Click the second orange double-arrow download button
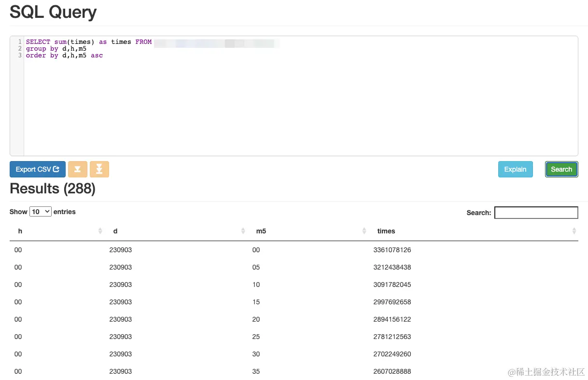This screenshot has width=588, height=380. [99, 169]
